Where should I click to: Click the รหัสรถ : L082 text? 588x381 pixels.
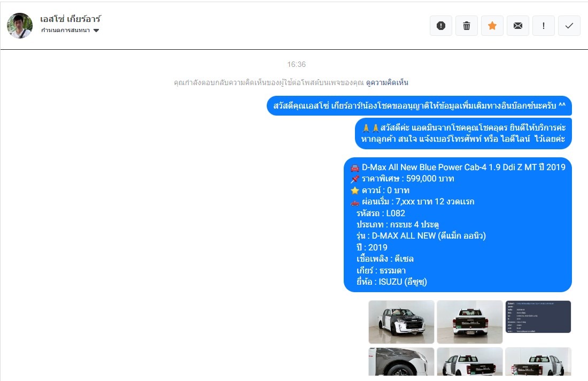pyautogui.click(x=381, y=213)
